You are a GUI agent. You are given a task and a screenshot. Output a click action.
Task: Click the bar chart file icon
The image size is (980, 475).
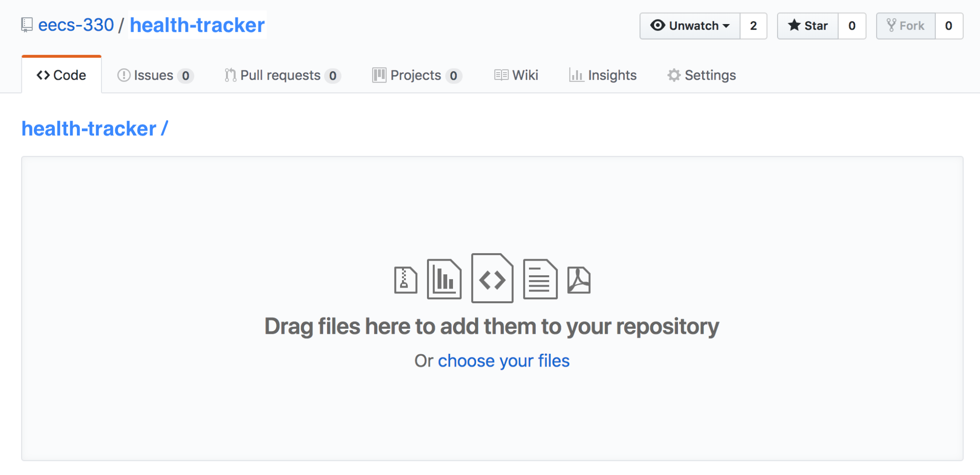click(x=444, y=279)
